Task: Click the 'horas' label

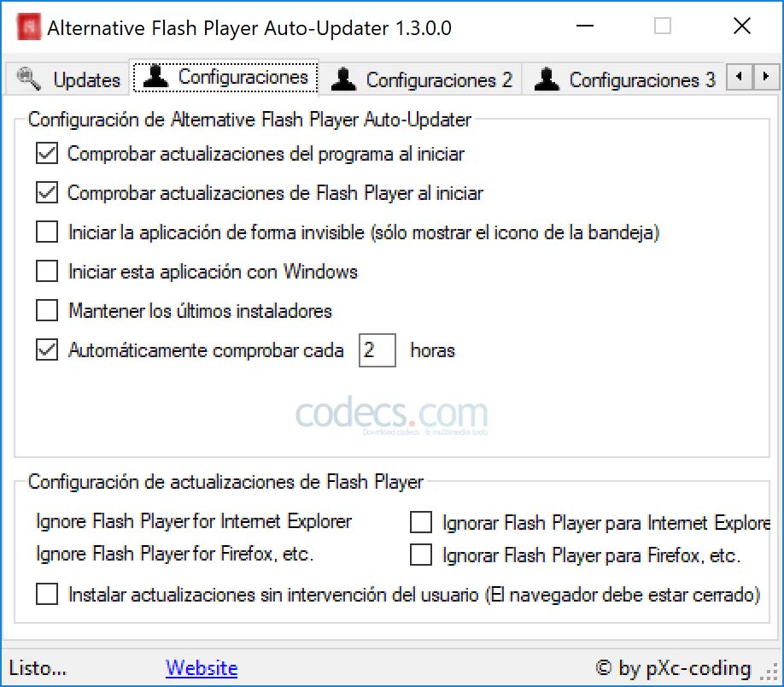Action: click(432, 350)
